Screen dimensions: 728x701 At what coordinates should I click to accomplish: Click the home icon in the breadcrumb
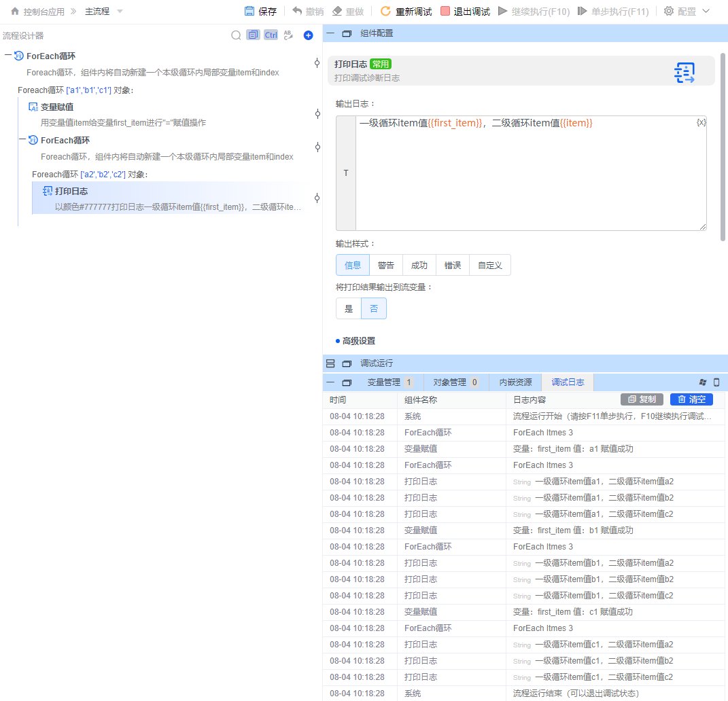point(15,11)
